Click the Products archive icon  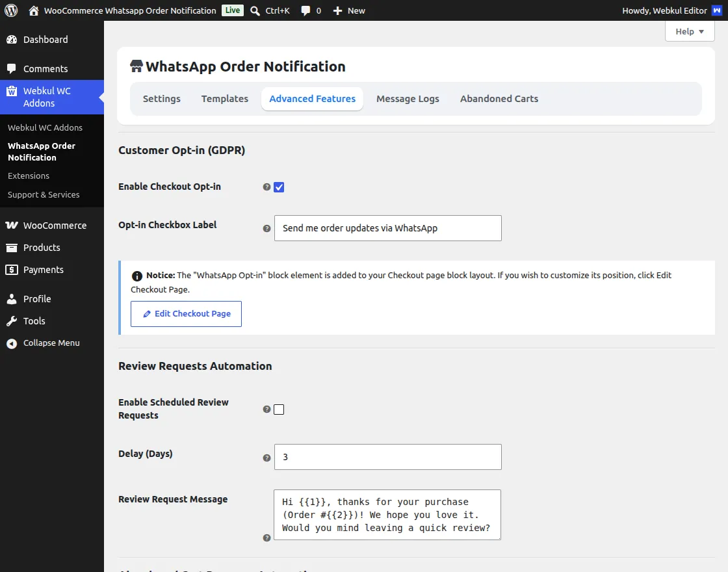point(12,248)
